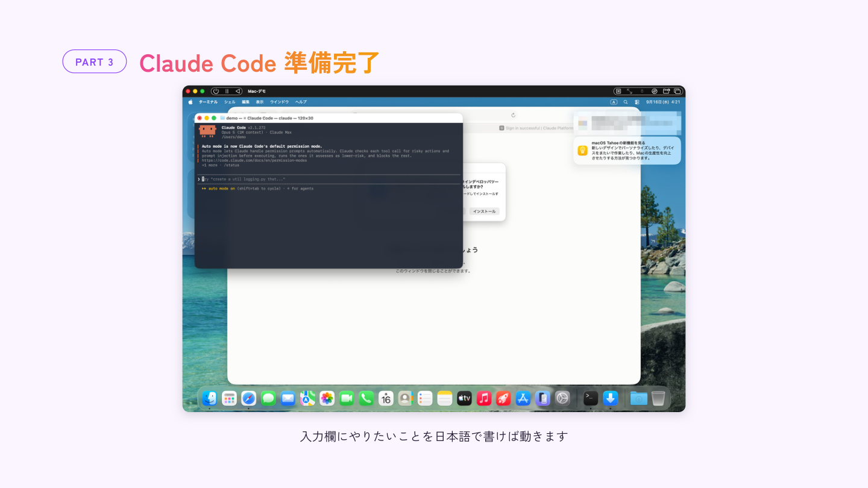Open the Downloads folder in dock
The width and height of the screenshot is (868, 488).
(x=639, y=398)
